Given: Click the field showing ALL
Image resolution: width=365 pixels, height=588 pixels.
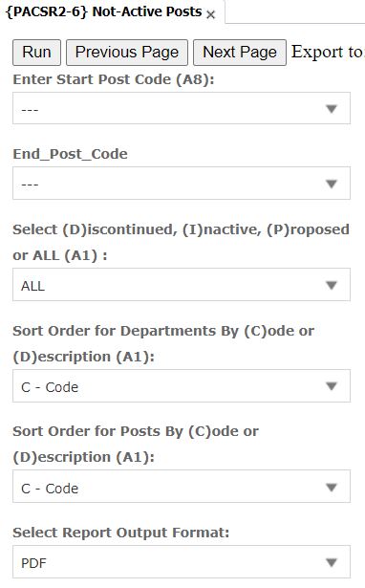Looking at the screenshot, I should click(182, 285).
